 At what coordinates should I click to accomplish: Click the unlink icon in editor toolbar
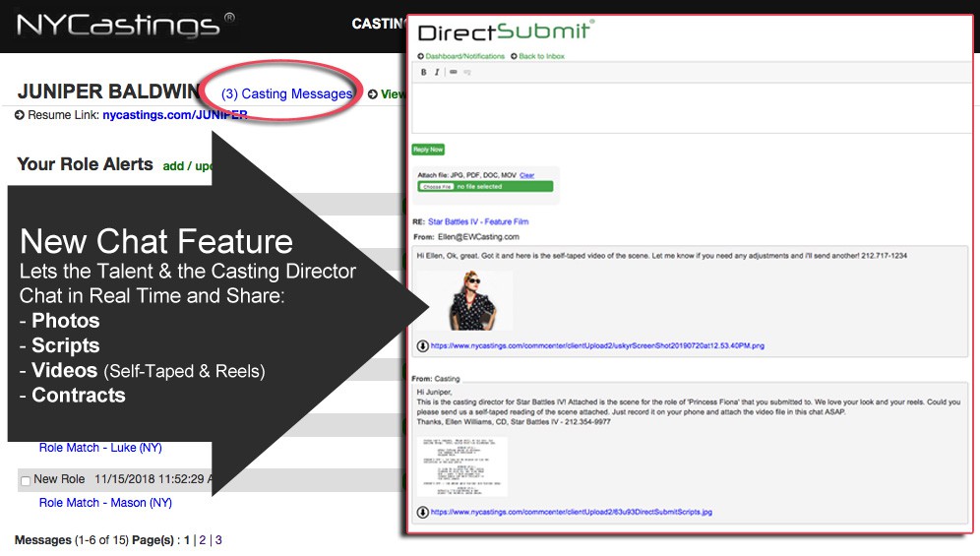tap(467, 72)
